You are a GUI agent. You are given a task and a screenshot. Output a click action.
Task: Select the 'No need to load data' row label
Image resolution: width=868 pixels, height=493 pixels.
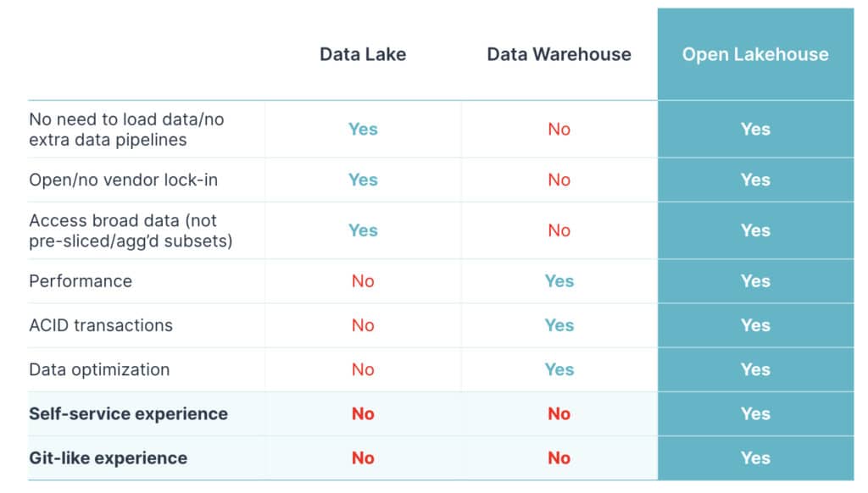coord(126,130)
